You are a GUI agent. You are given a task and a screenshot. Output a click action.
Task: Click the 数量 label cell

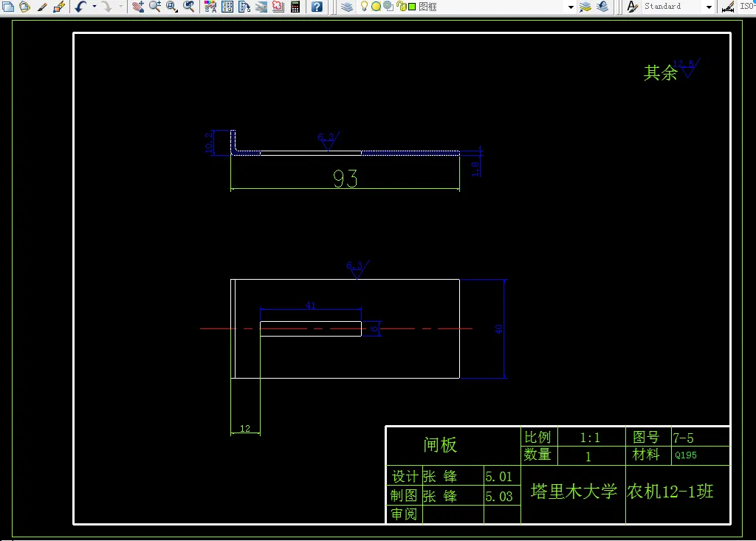point(537,454)
